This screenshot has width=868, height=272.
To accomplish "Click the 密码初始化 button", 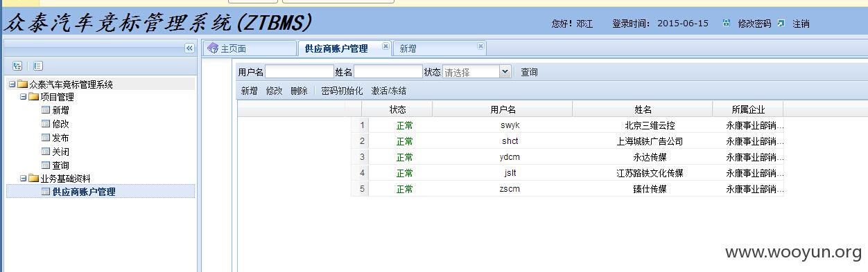I will pyautogui.click(x=342, y=91).
